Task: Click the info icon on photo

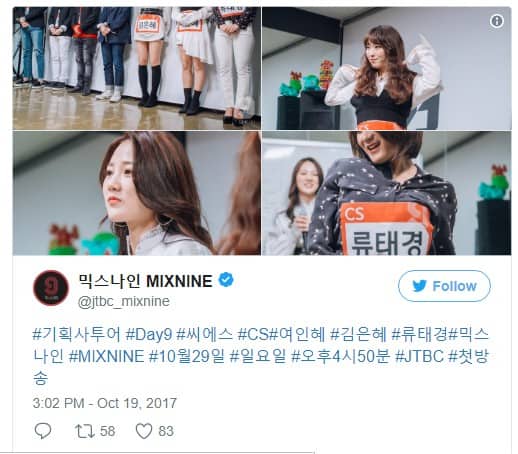Action: click(497, 21)
